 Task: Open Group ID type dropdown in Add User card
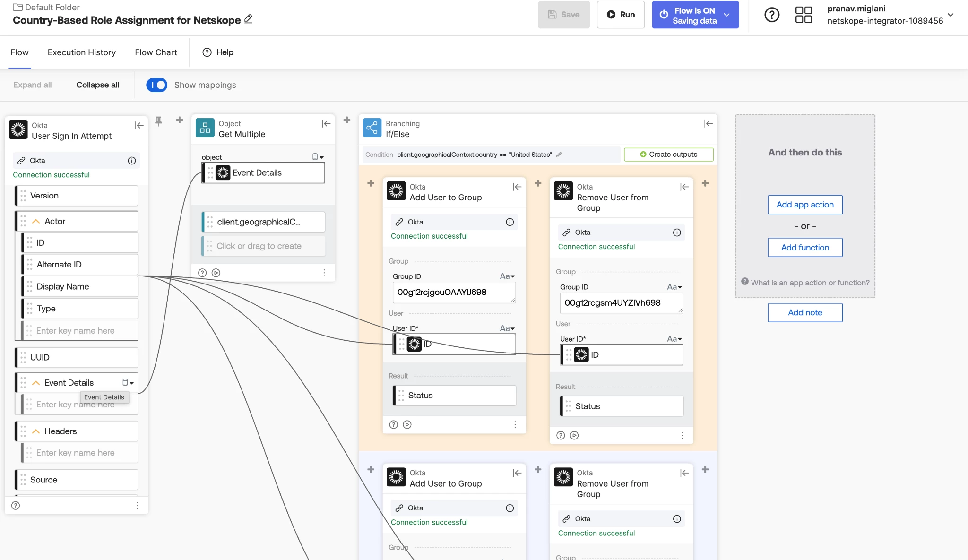(507, 276)
